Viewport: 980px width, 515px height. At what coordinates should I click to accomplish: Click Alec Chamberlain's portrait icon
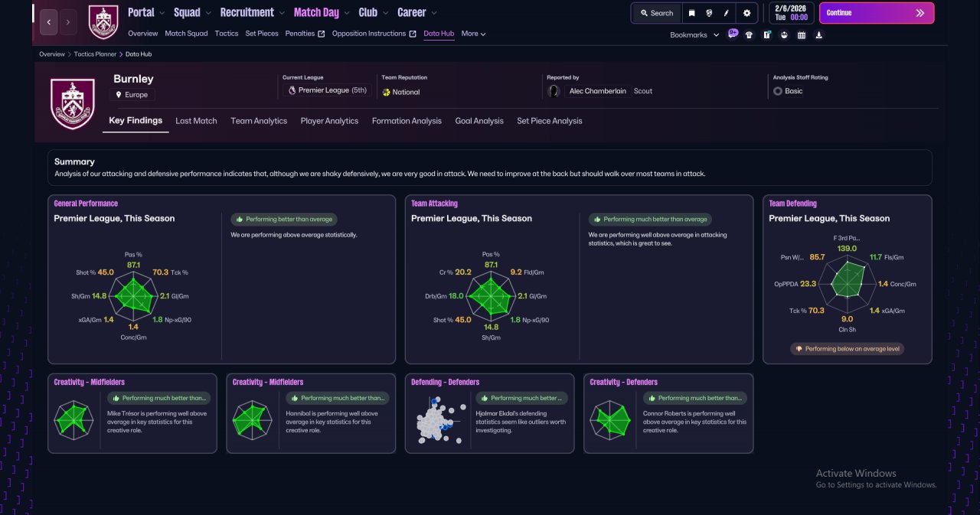[x=554, y=91]
